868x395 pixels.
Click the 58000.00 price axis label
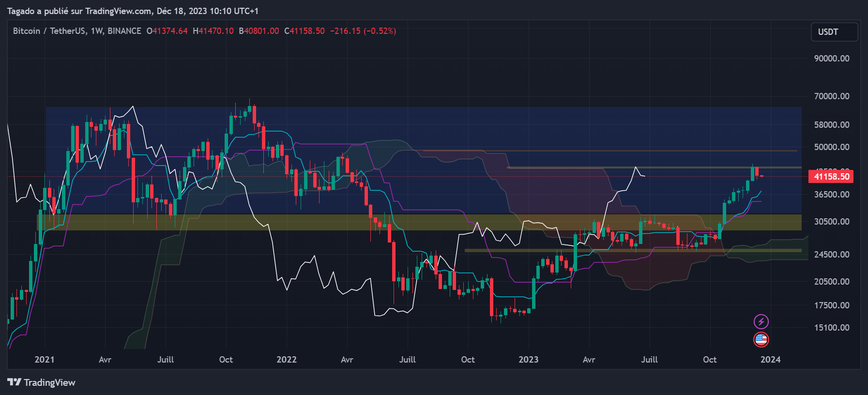click(x=832, y=125)
